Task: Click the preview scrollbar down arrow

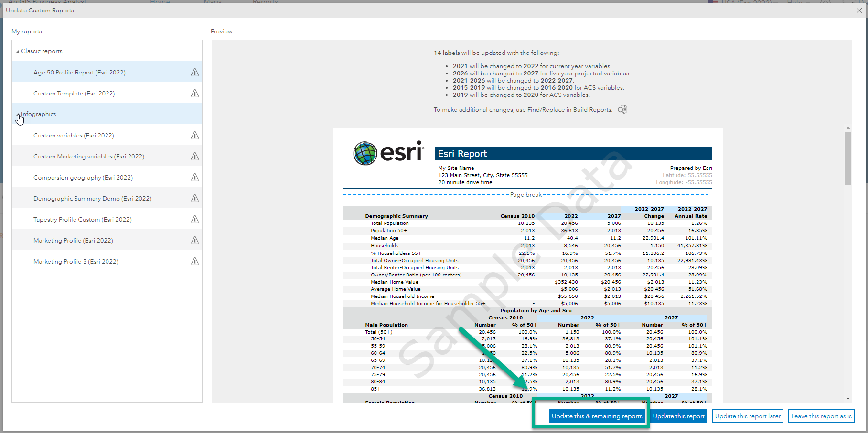Action: 848,399
